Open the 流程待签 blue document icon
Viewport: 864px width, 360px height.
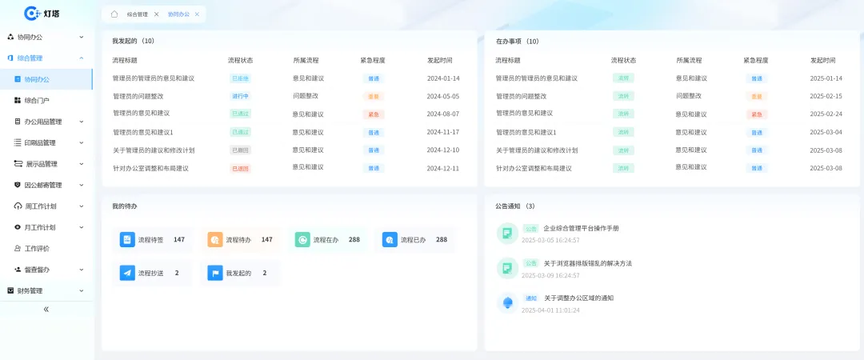127,239
